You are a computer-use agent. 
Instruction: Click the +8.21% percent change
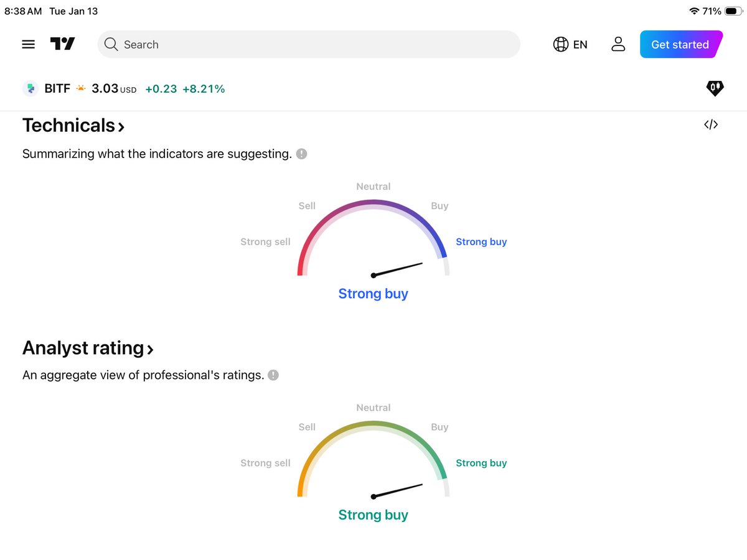pos(204,90)
